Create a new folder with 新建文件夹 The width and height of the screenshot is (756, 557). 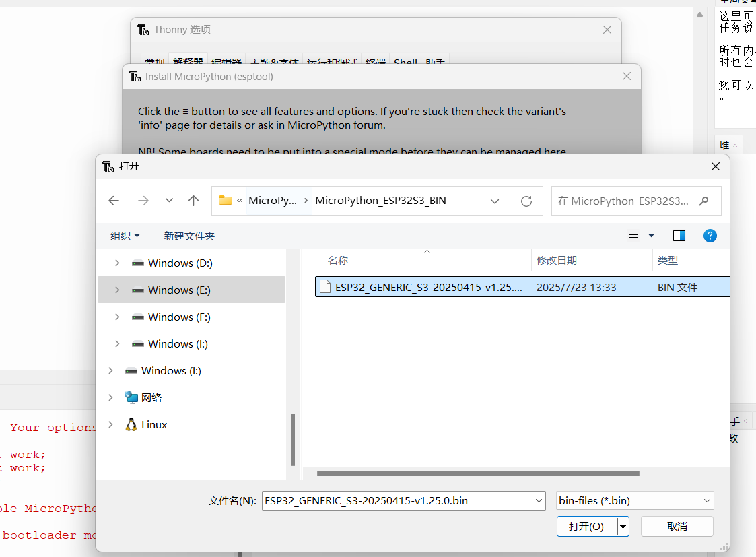pyautogui.click(x=189, y=236)
